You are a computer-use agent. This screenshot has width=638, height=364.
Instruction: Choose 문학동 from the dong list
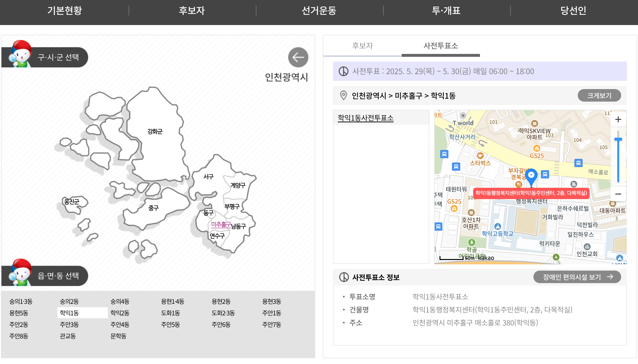pos(118,336)
